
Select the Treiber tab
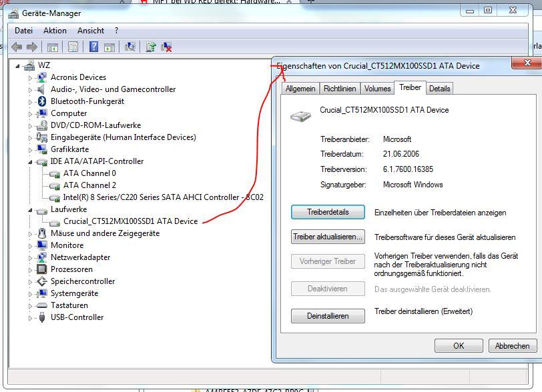(411, 87)
